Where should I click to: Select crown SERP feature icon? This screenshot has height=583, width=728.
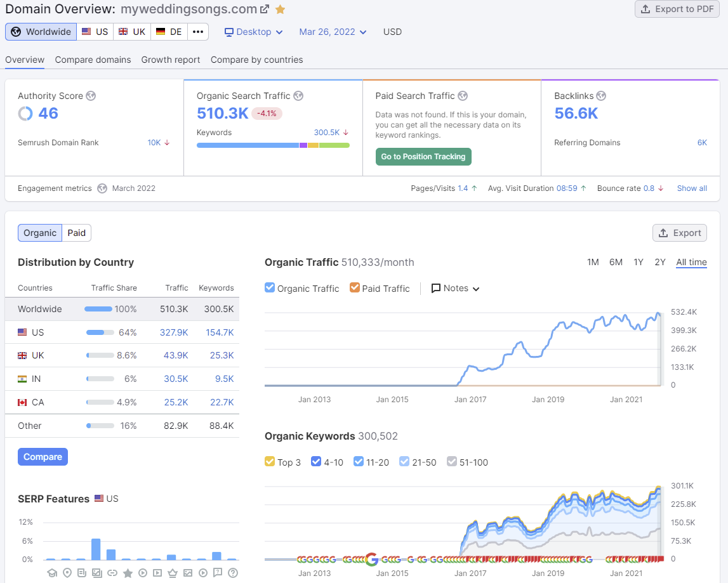173,573
